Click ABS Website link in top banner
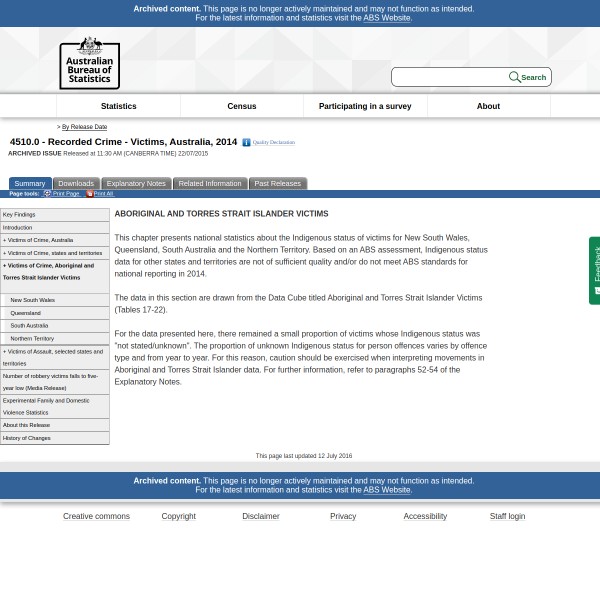This screenshot has height=600, width=600. [386, 18]
